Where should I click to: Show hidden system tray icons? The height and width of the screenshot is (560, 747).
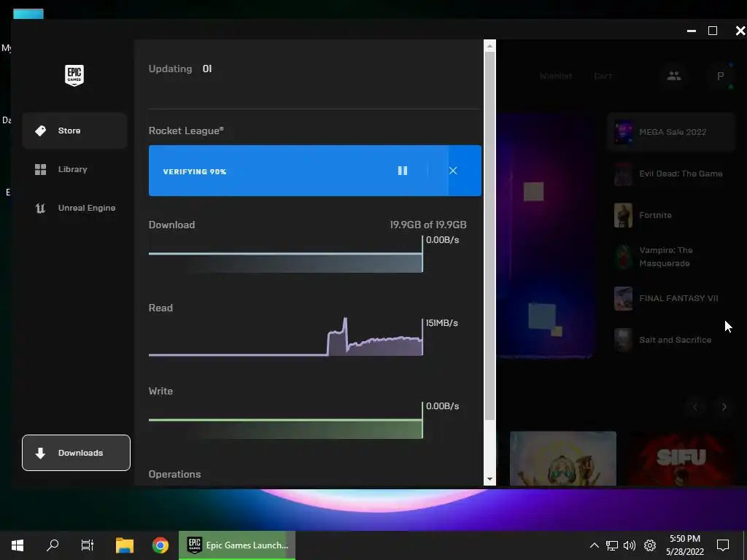pos(594,545)
